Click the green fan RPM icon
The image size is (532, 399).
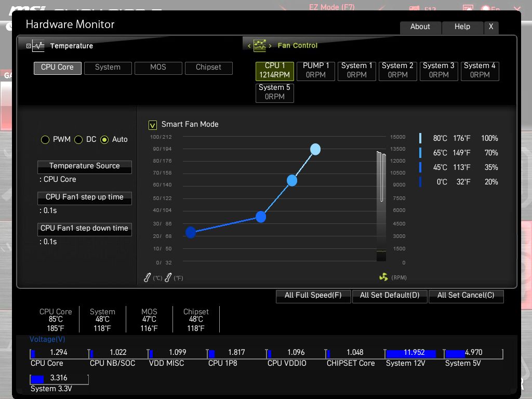383,277
